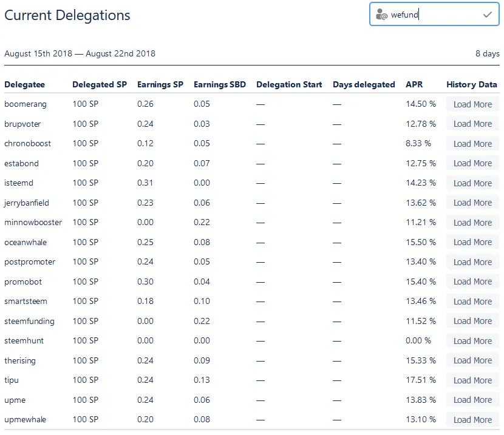Load more history for estabond
Image resolution: width=504 pixels, height=435 pixels.
pos(472,163)
